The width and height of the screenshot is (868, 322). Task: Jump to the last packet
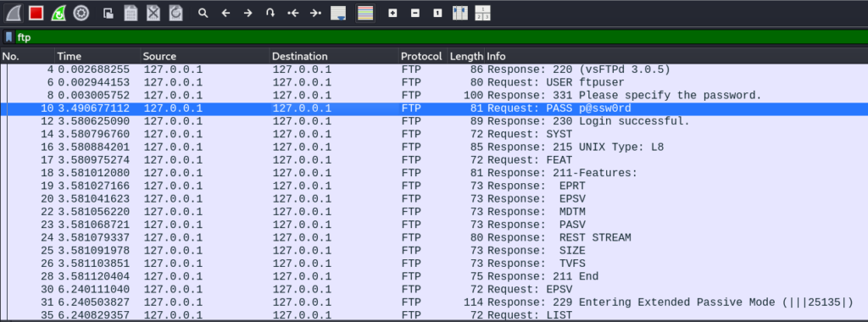[315, 13]
